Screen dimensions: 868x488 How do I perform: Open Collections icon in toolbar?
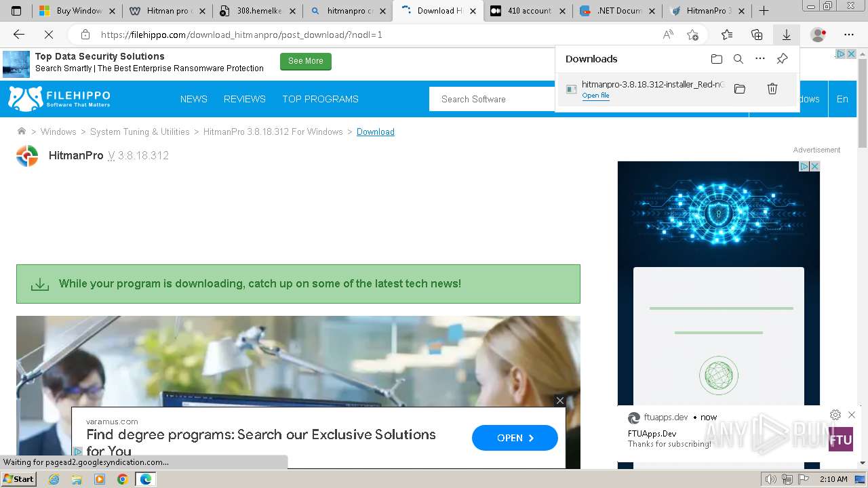coord(757,35)
